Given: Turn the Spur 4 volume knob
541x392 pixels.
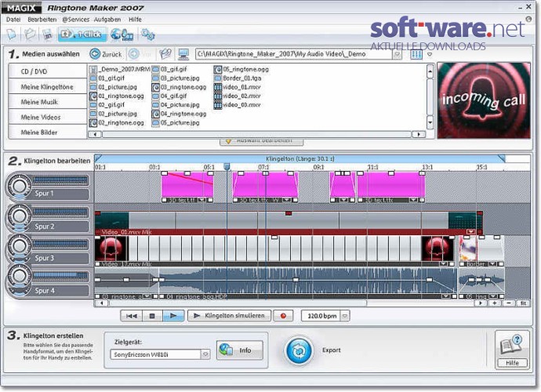Looking at the screenshot, I should [19, 277].
